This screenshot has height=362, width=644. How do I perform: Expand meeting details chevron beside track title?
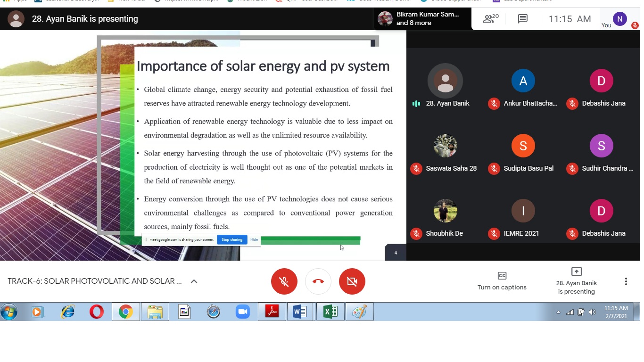(194, 281)
